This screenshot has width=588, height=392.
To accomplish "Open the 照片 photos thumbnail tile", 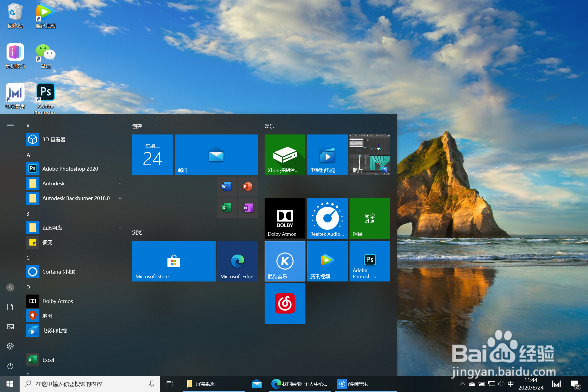I will 370,155.
